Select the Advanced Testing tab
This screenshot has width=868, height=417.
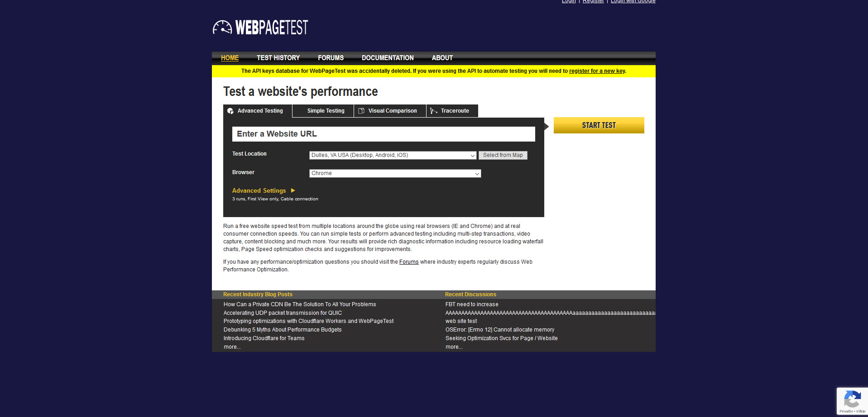(x=257, y=111)
